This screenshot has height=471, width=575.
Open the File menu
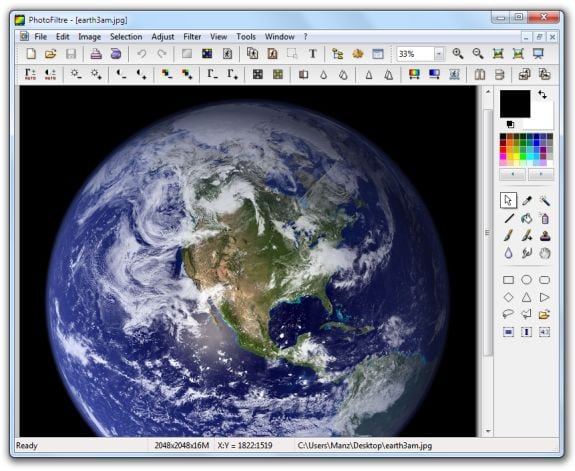[41, 37]
